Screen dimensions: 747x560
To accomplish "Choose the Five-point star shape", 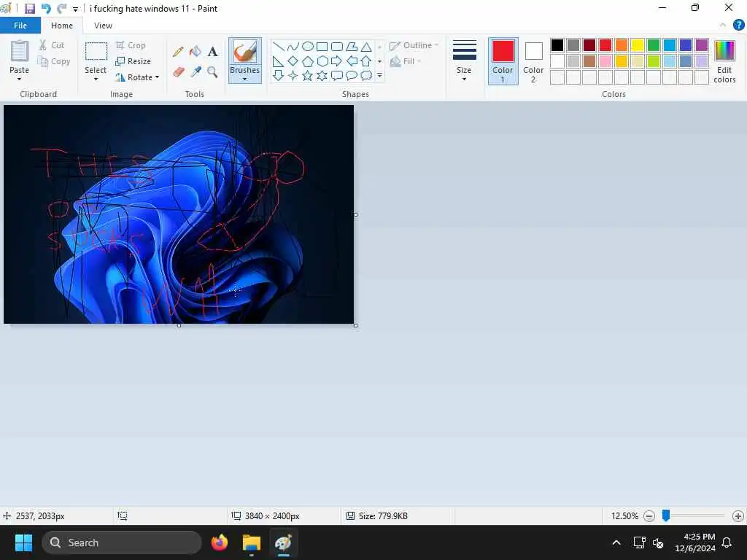I will point(308,75).
